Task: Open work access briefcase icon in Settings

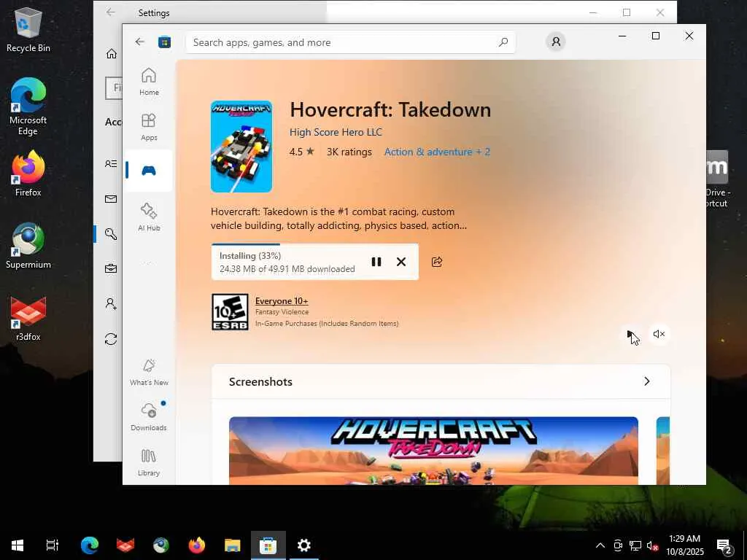Action: pos(111,268)
